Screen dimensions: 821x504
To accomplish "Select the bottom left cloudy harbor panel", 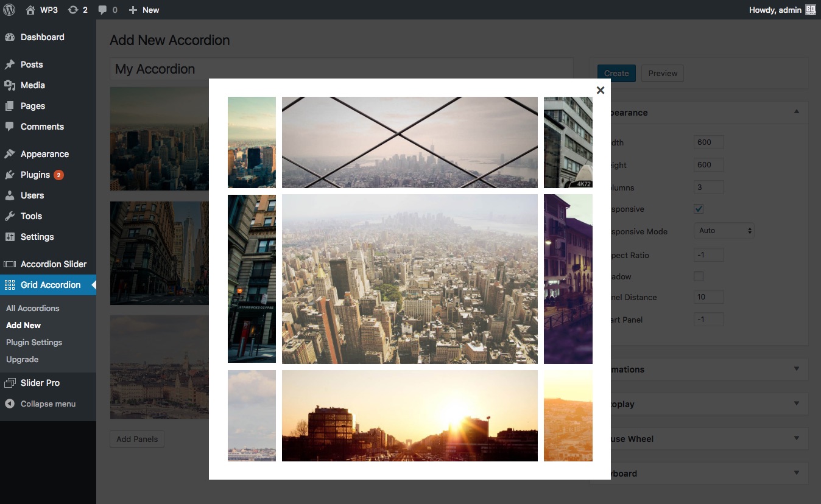I will tap(252, 416).
